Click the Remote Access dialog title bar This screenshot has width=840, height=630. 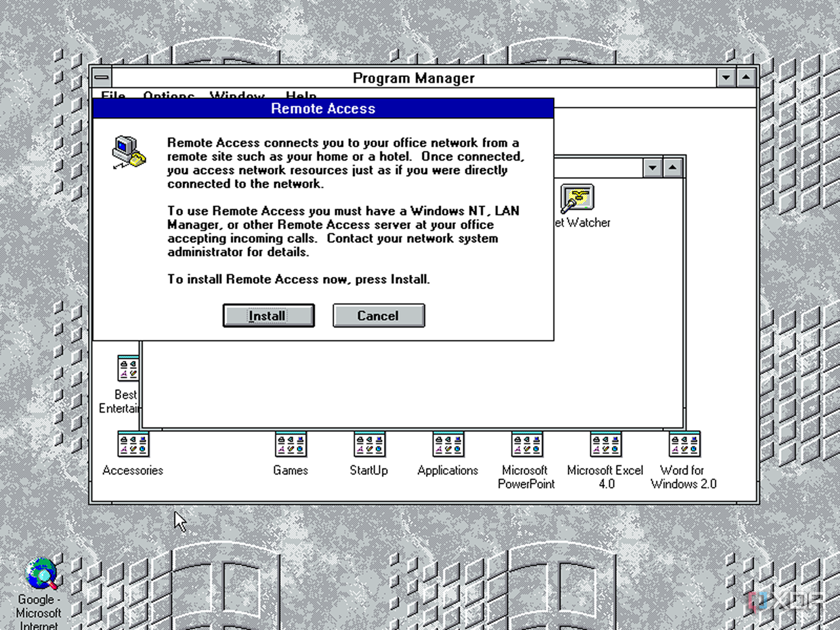pos(323,108)
